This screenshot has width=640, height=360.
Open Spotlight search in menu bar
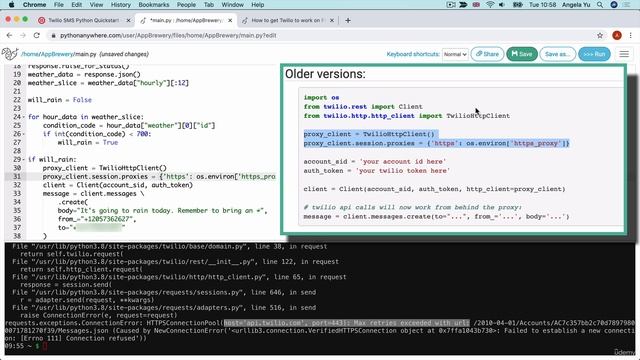tap(600, 4)
